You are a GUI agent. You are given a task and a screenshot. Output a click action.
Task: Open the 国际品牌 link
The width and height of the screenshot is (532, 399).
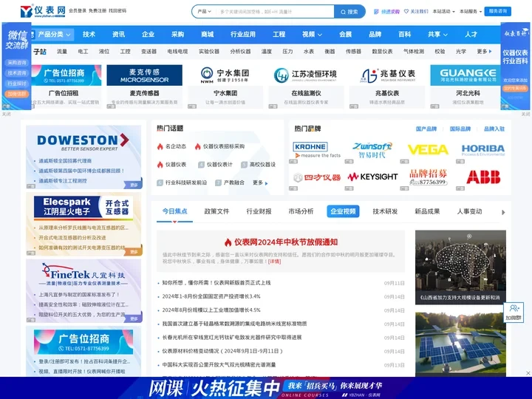point(460,129)
